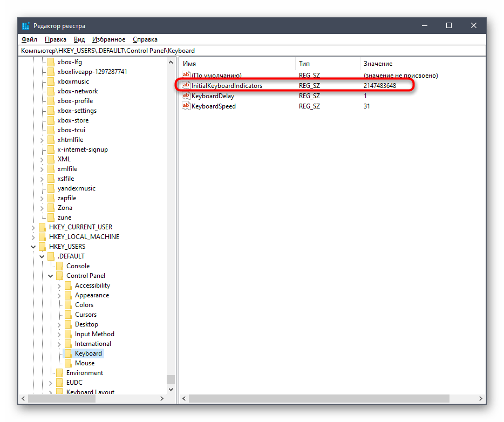This screenshot has height=422, width=504.
Task: Select the Keyboard folder icon in tree
Action: pyautogui.click(x=68, y=353)
